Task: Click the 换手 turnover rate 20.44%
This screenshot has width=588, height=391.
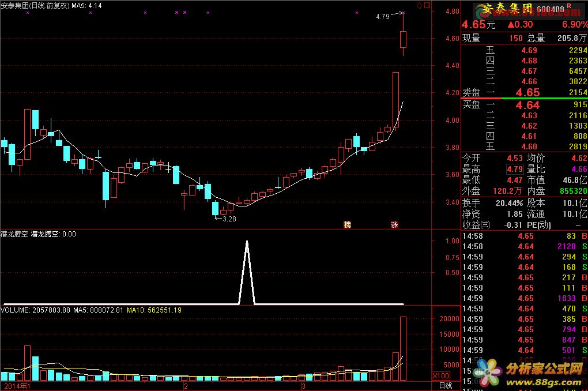Action: (x=509, y=204)
